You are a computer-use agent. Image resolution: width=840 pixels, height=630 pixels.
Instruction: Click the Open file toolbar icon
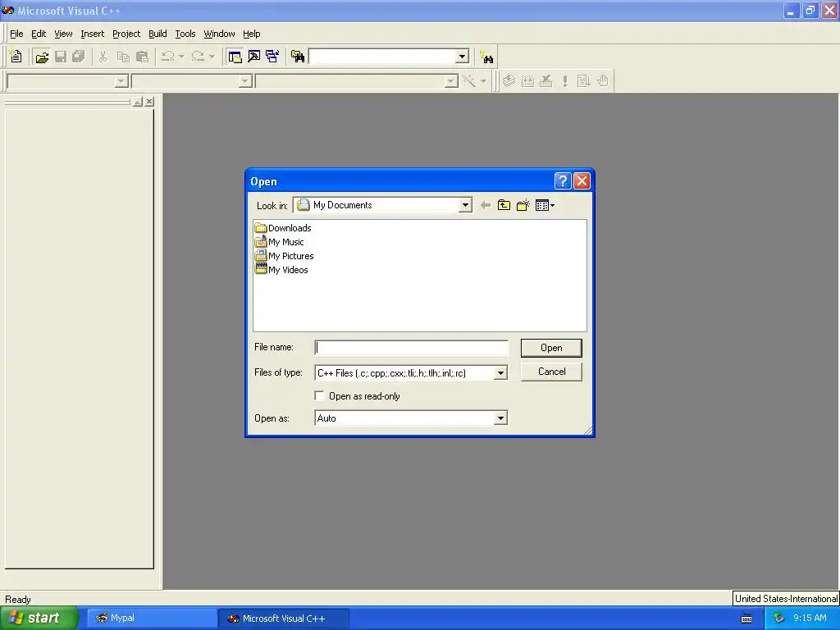click(42, 57)
